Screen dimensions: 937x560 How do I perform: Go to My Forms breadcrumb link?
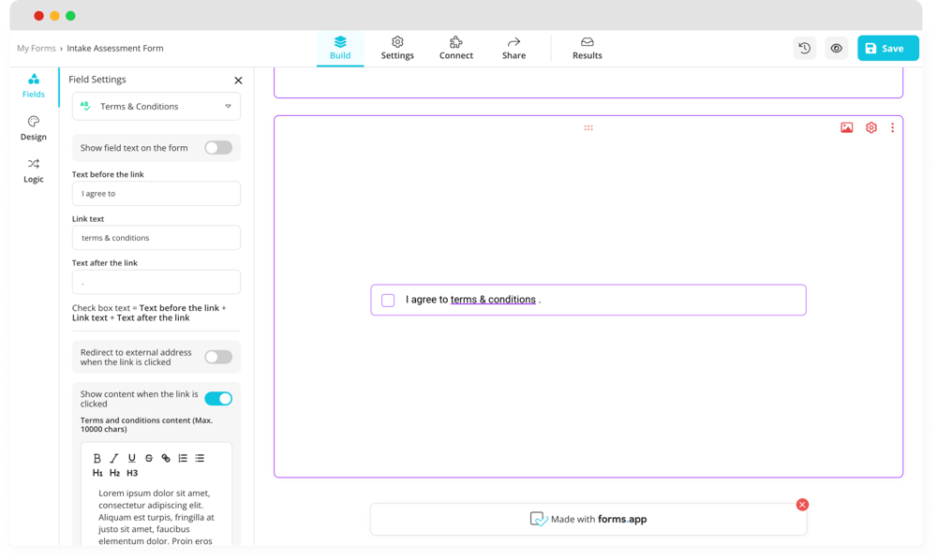click(x=36, y=49)
